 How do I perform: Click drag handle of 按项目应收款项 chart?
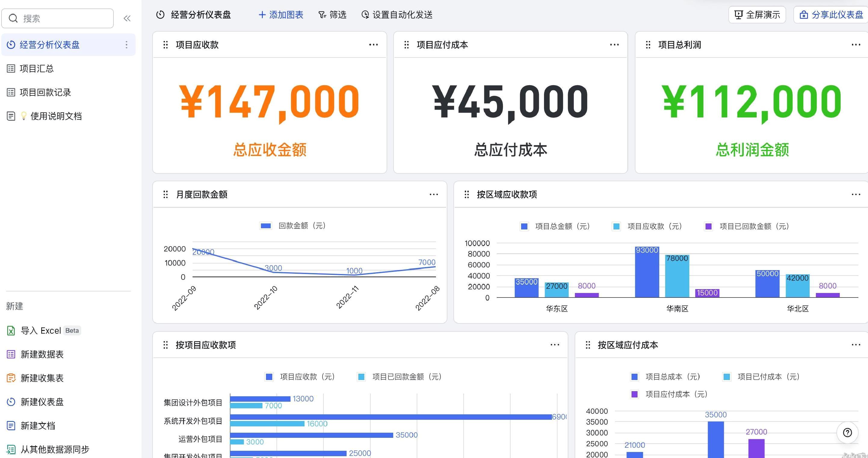tap(165, 345)
